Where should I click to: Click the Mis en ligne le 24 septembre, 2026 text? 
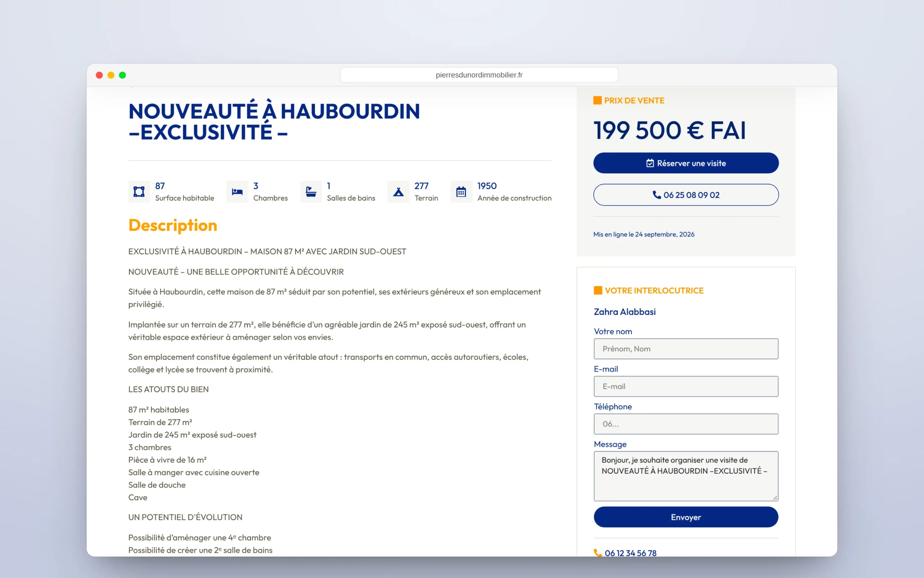(x=644, y=234)
